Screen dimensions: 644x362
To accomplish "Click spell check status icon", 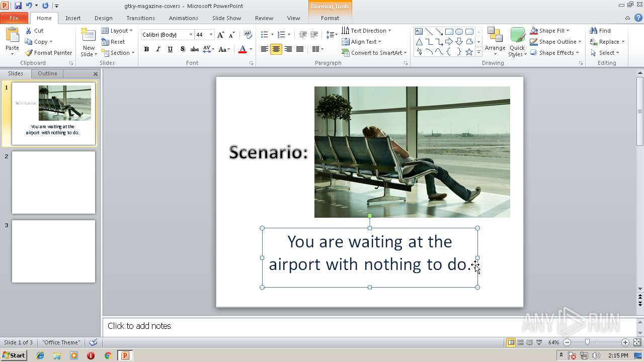I will pyautogui.click(x=93, y=342).
